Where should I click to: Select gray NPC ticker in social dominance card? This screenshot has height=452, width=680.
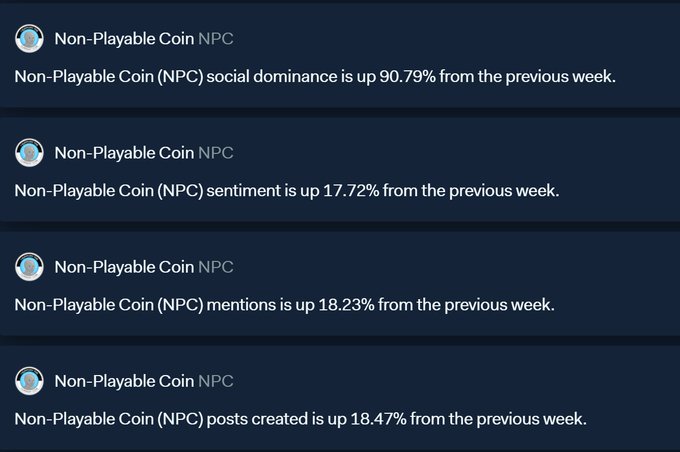216,39
